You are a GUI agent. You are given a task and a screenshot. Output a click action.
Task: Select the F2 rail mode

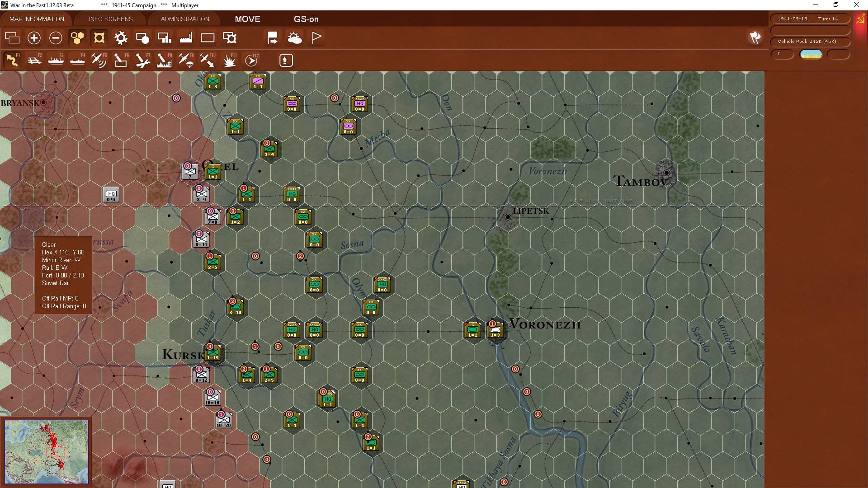click(x=34, y=60)
